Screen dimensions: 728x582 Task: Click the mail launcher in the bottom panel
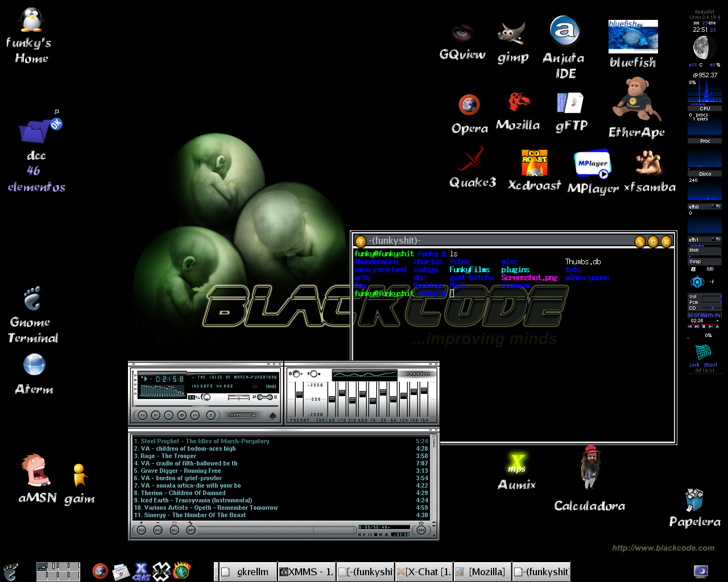(x=121, y=571)
